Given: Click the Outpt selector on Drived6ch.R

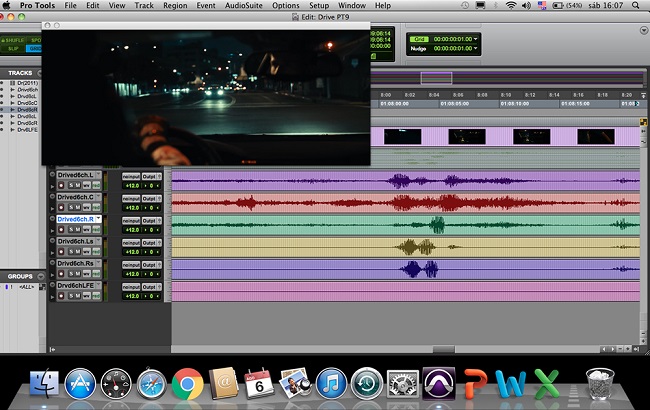Looking at the screenshot, I should pyautogui.click(x=150, y=219).
